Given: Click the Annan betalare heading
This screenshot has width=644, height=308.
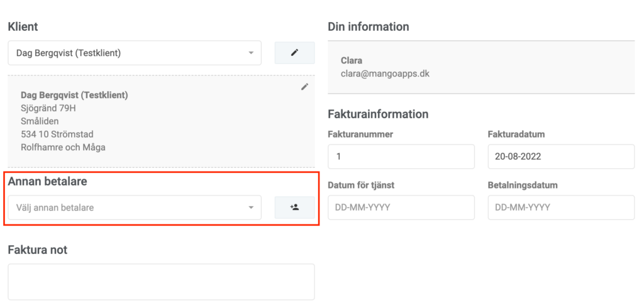Looking at the screenshot, I should coord(47,182).
